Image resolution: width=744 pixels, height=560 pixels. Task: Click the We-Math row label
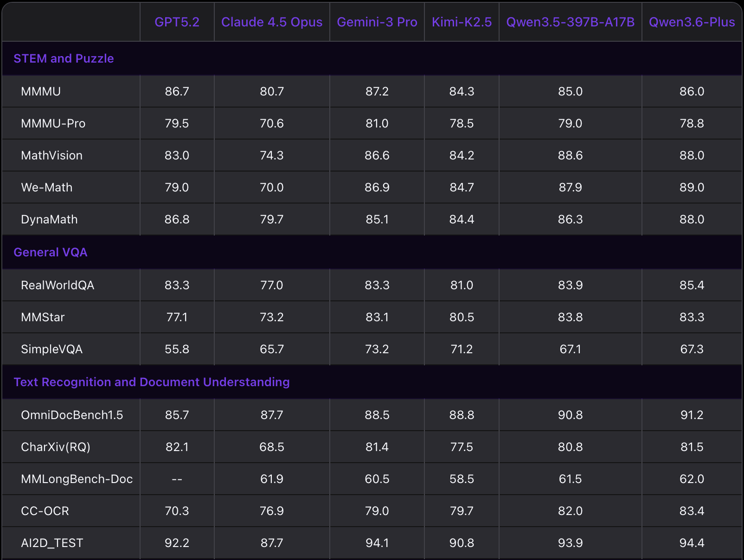(x=47, y=187)
